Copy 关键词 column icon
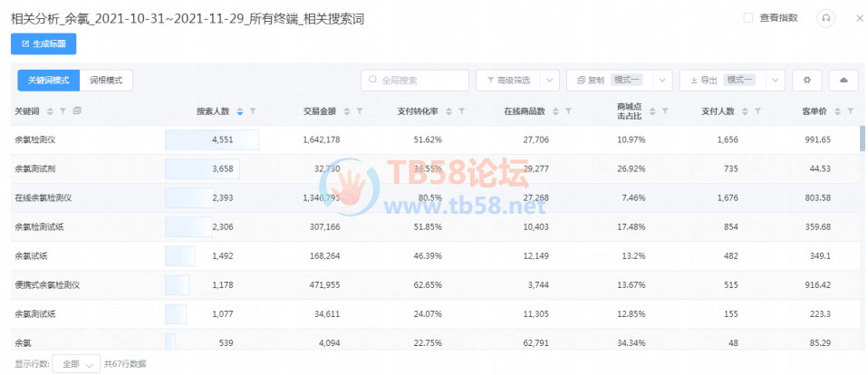The image size is (868, 375). pos(77,111)
